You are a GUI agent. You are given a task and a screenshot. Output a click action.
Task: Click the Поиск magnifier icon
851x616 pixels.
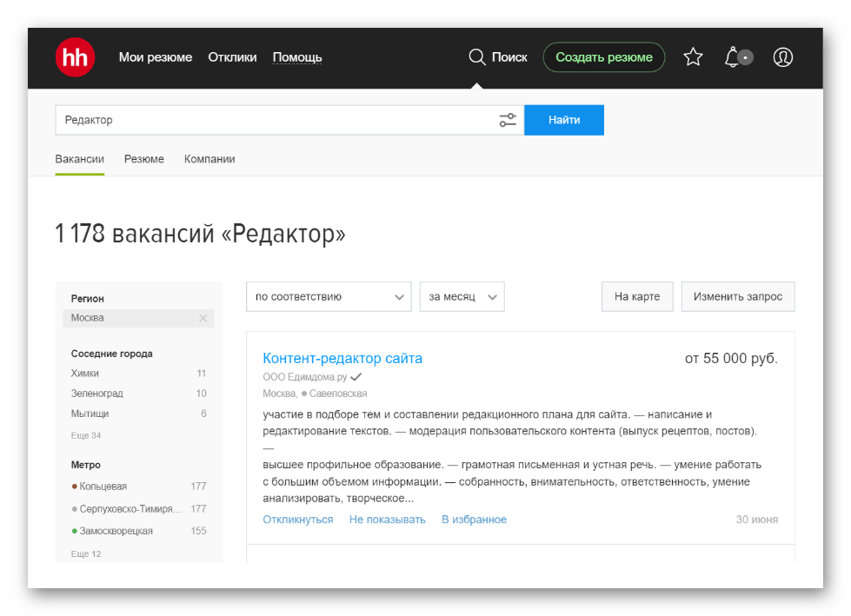[x=477, y=56]
